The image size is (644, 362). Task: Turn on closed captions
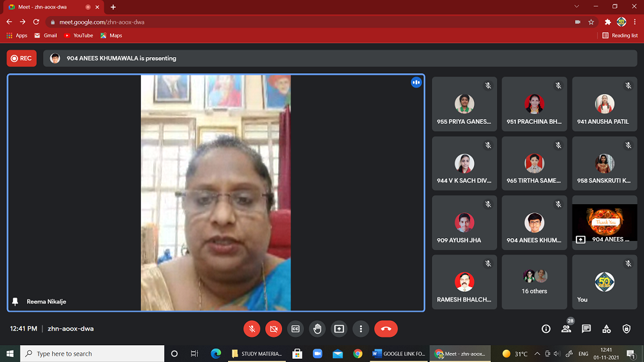pyautogui.click(x=295, y=329)
